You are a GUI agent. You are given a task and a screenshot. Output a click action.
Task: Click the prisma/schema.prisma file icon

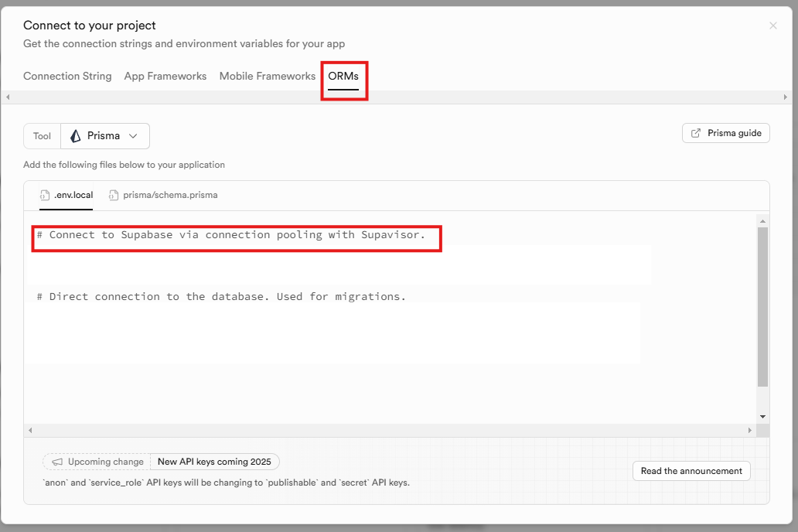click(x=114, y=195)
